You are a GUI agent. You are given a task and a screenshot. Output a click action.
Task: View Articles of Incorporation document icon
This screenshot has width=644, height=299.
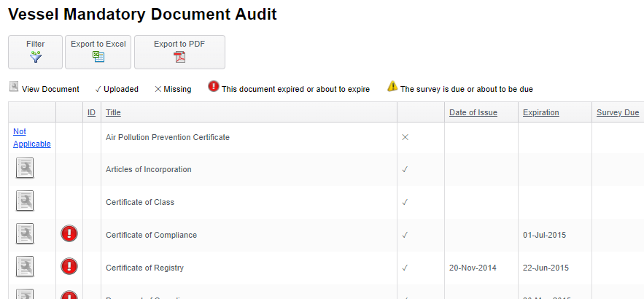25,168
